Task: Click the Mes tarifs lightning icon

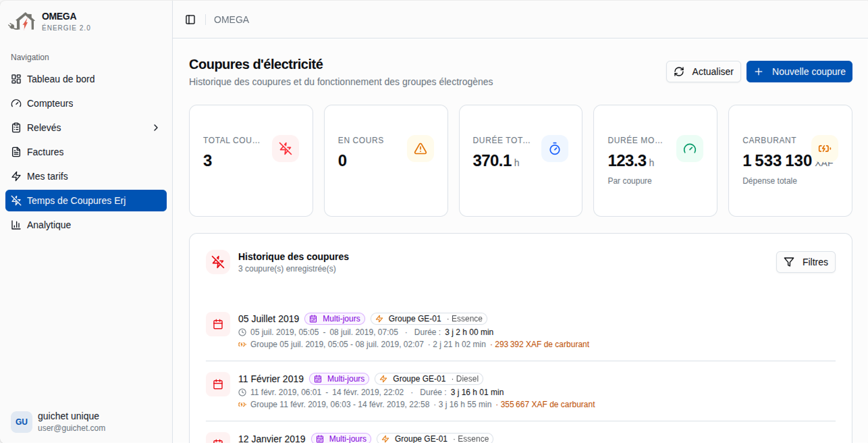Action: click(x=16, y=176)
